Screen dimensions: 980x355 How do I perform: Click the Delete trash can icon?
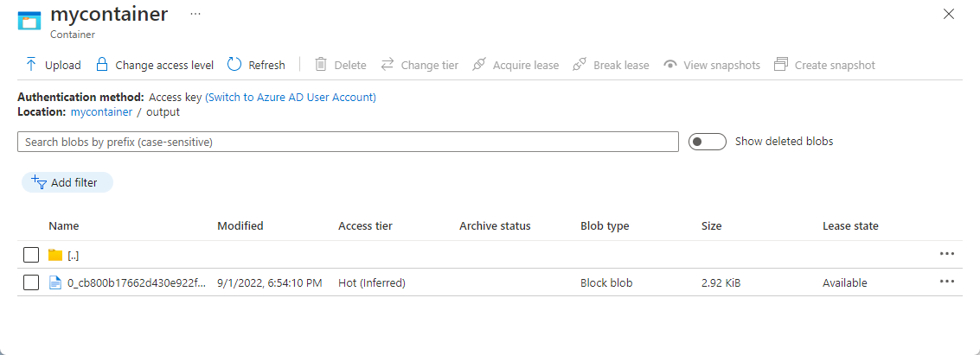pos(321,65)
